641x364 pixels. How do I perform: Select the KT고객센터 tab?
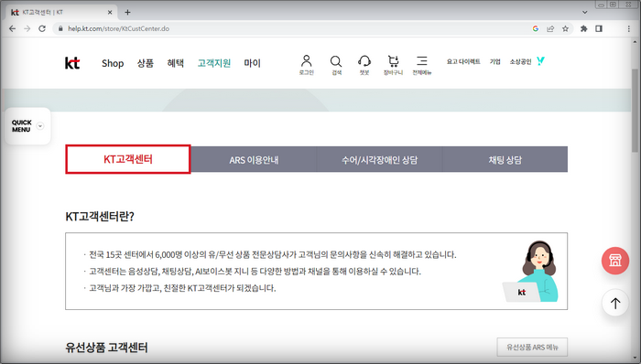128,159
